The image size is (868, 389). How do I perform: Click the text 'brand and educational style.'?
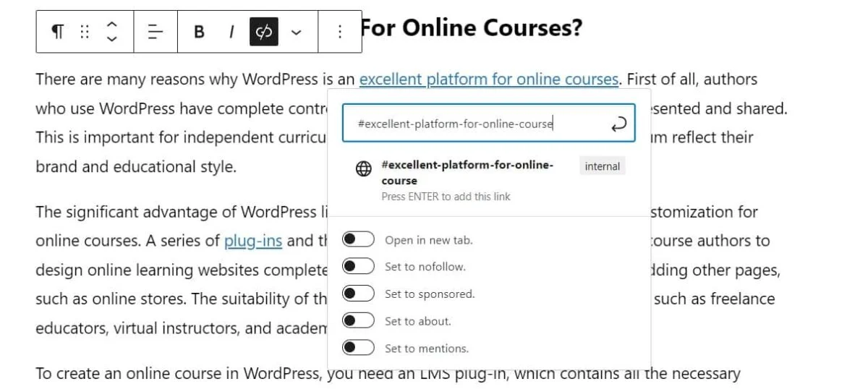(136, 166)
